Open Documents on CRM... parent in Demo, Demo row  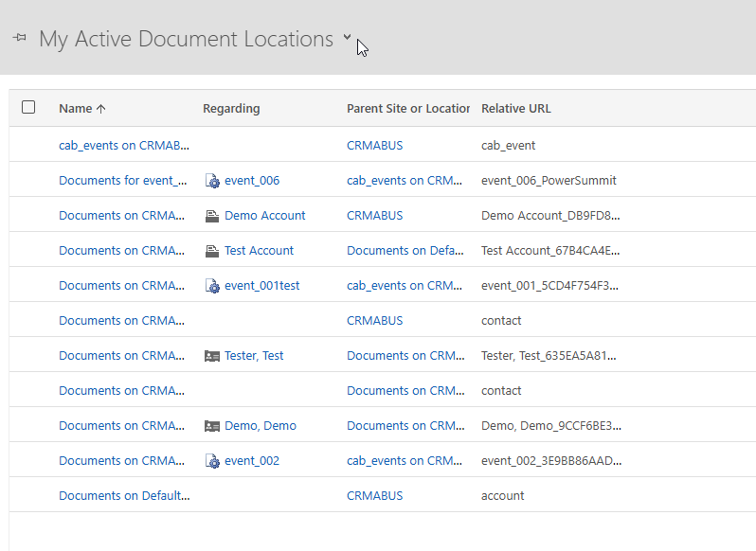(405, 426)
